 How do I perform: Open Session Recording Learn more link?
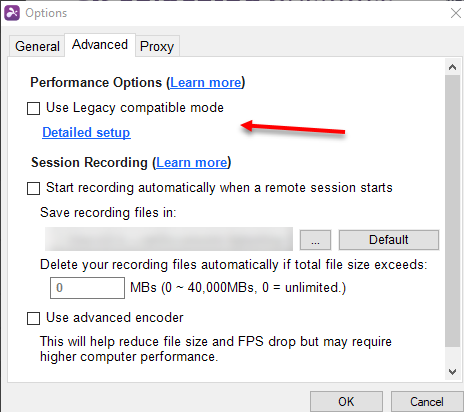click(192, 163)
